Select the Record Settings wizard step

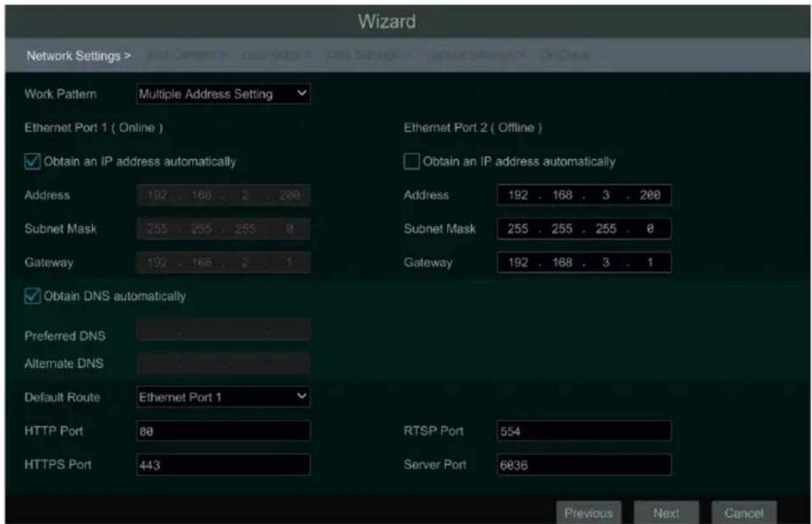[x=474, y=56]
